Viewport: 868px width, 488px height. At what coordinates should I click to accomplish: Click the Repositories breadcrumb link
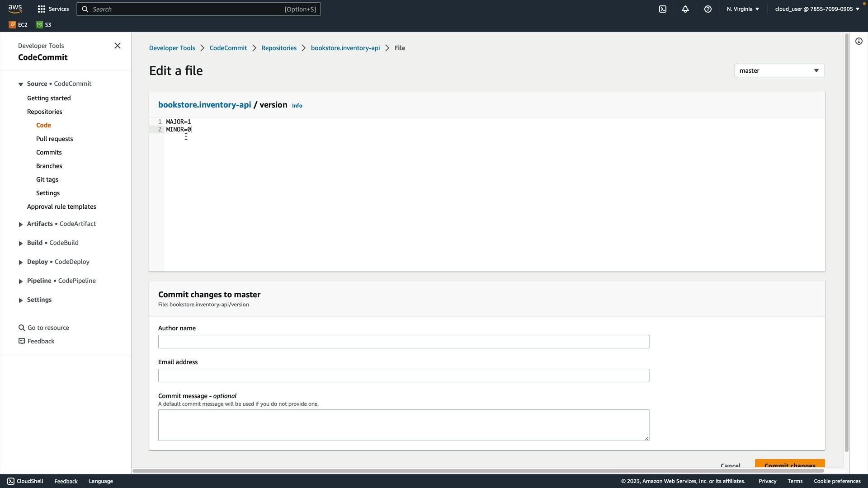click(278, 48)
